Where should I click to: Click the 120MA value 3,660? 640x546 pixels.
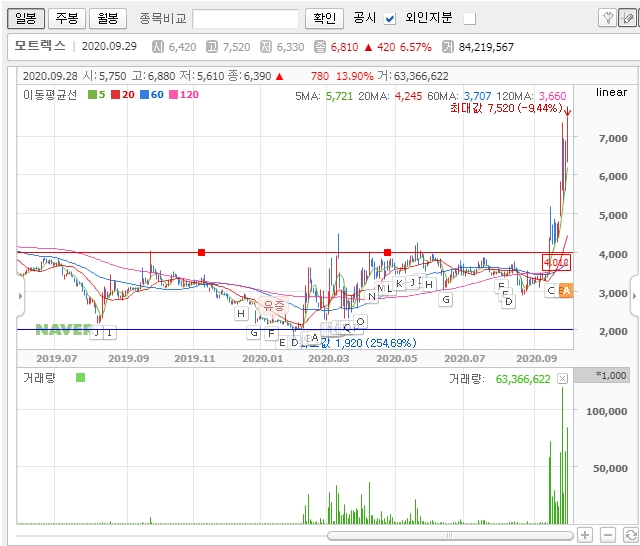tap(552, 96)
